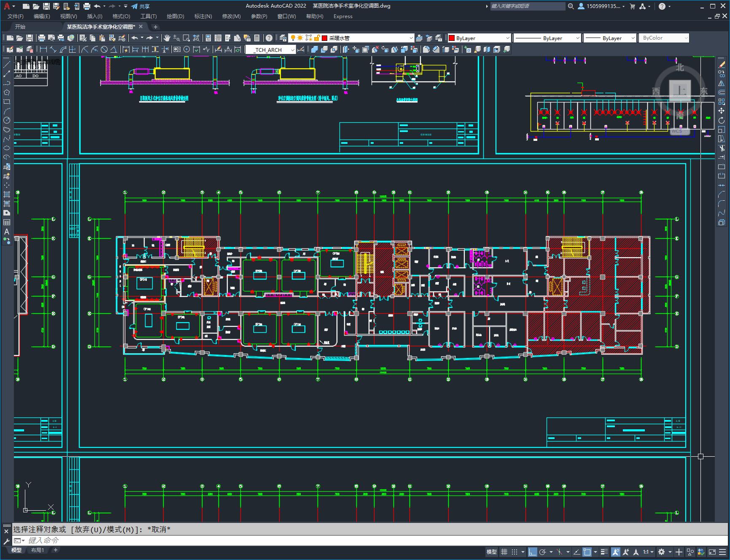
Task: Switch to the 开始 tab
Action: tap(20, 27)
